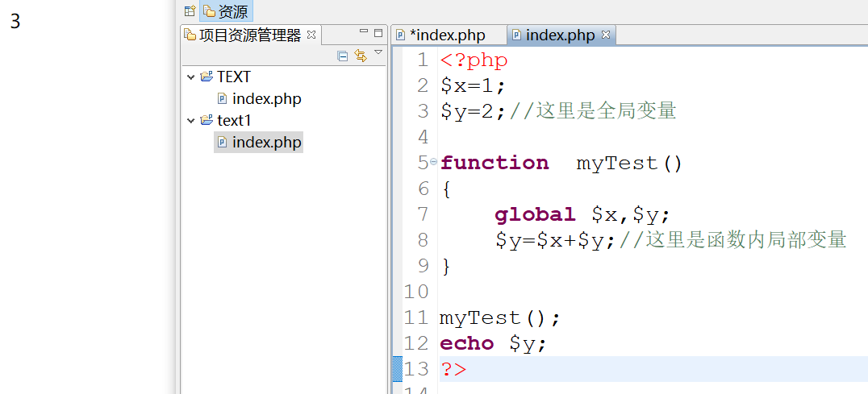Click the myTest() name in function declaration
The image size is (868, 394).
(630, 163)
